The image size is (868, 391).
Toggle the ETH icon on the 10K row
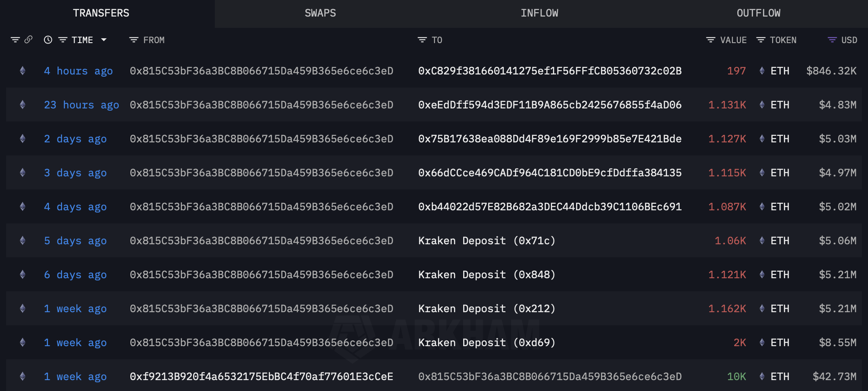762,376
